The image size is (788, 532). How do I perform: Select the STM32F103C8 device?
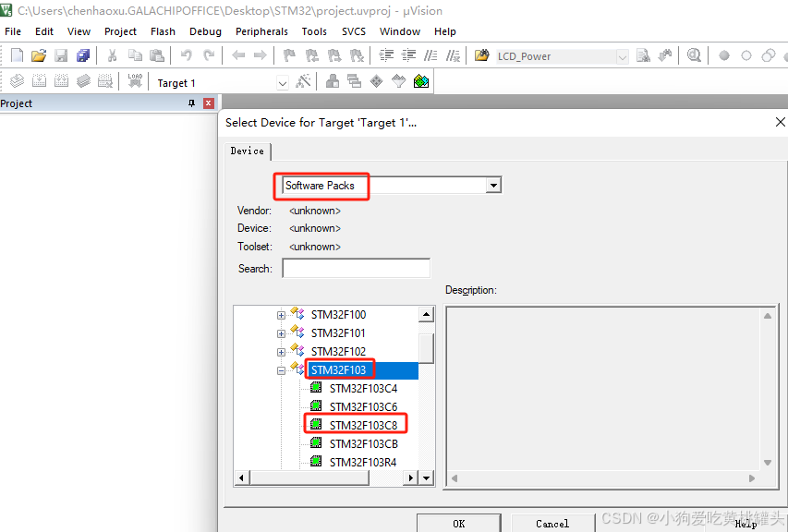(363, 425)
